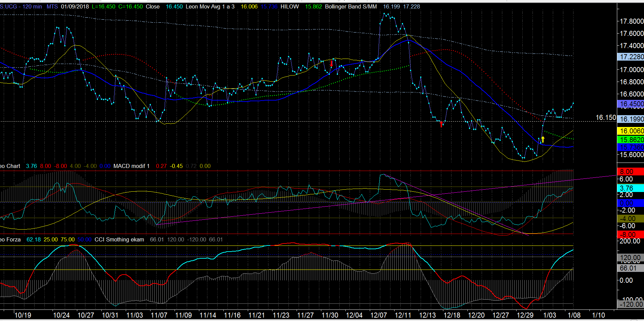644x321 pixels.
Task: Click the 10/24 date on time axis
Action: coord(61,315)
